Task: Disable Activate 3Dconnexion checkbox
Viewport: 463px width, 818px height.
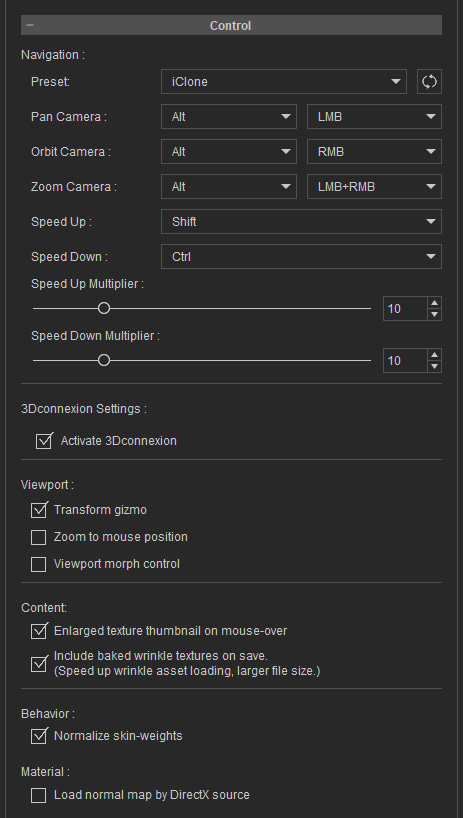Action: pyautogui.click(x=44, y=441)
